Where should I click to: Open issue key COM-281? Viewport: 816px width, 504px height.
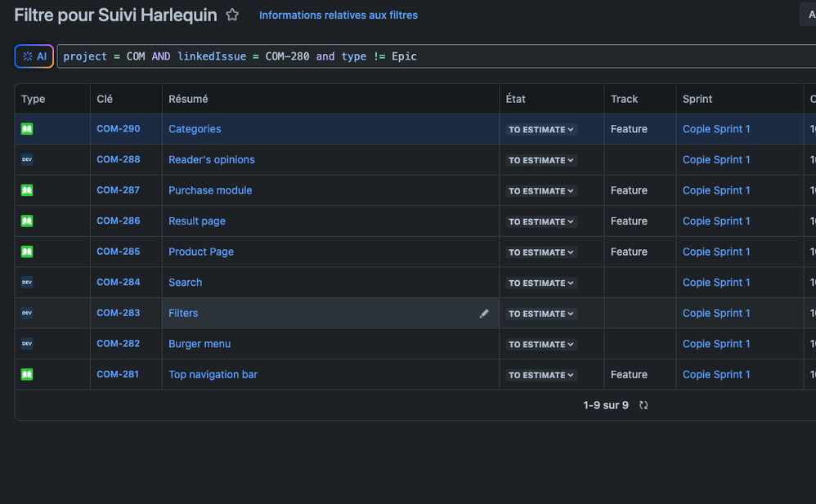click(118, 374)
